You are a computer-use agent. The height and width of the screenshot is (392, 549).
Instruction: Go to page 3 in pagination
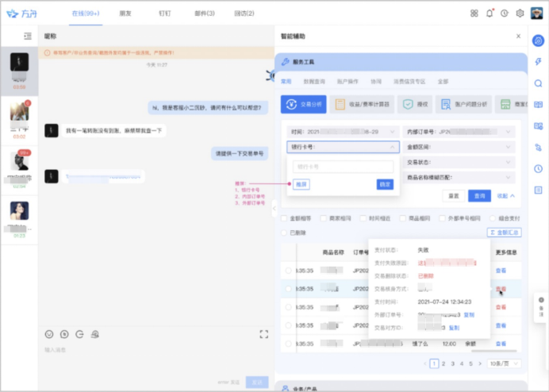[452, 363]
